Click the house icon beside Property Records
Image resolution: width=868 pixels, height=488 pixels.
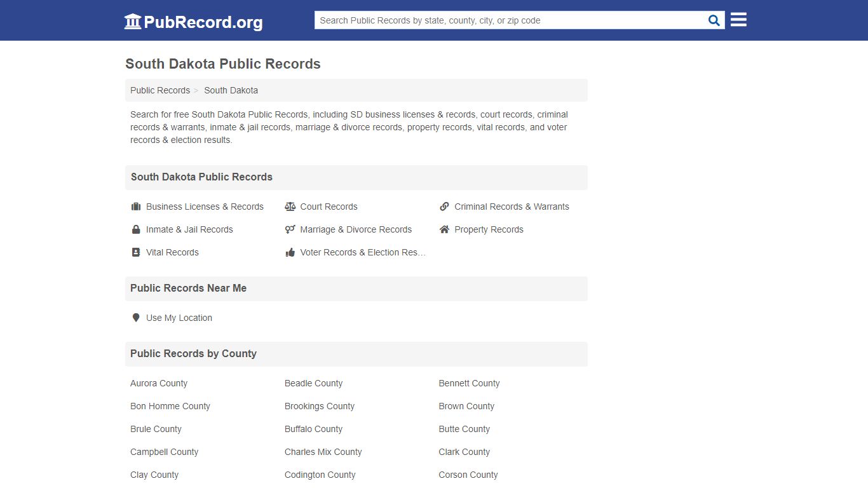pos(444,229)
